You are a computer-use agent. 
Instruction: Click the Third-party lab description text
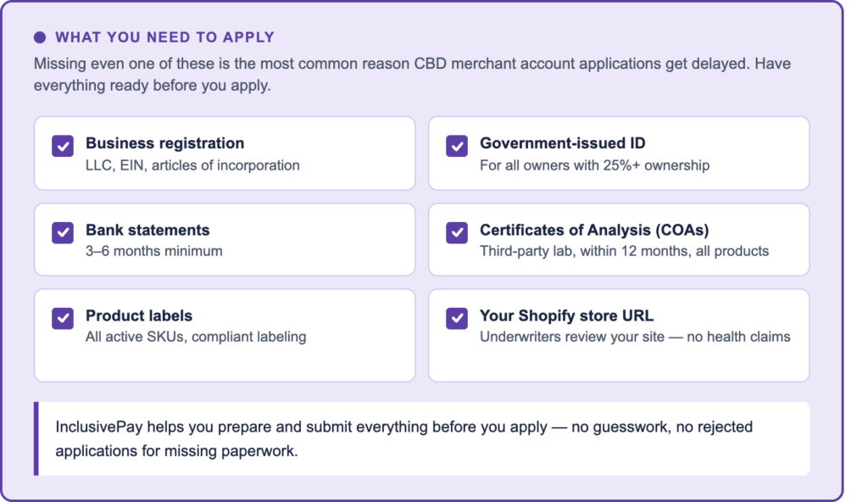[624, 251]
